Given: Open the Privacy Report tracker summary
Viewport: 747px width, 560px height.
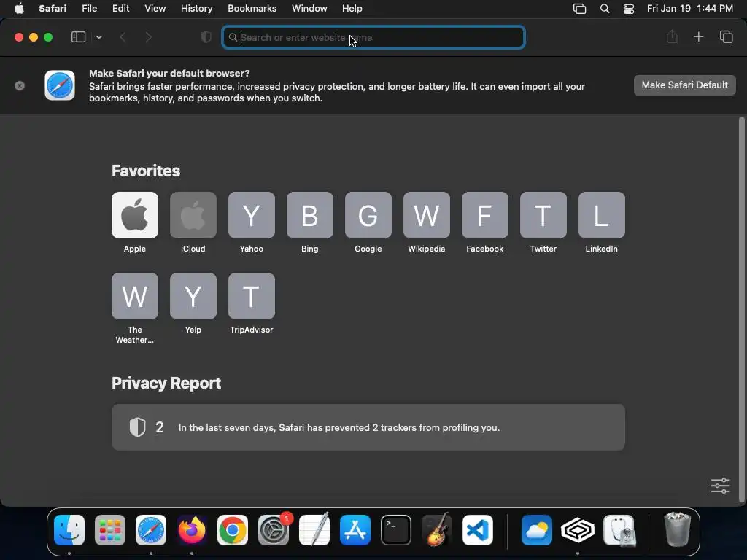Looking at the screenshot, I should (368, 427).
